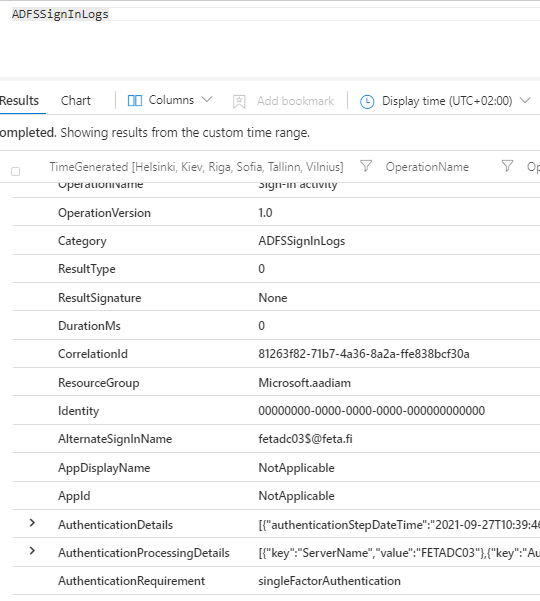540x601 pixels.
Task: Click the Columns layout icon
Action: (x=135, y=101)
